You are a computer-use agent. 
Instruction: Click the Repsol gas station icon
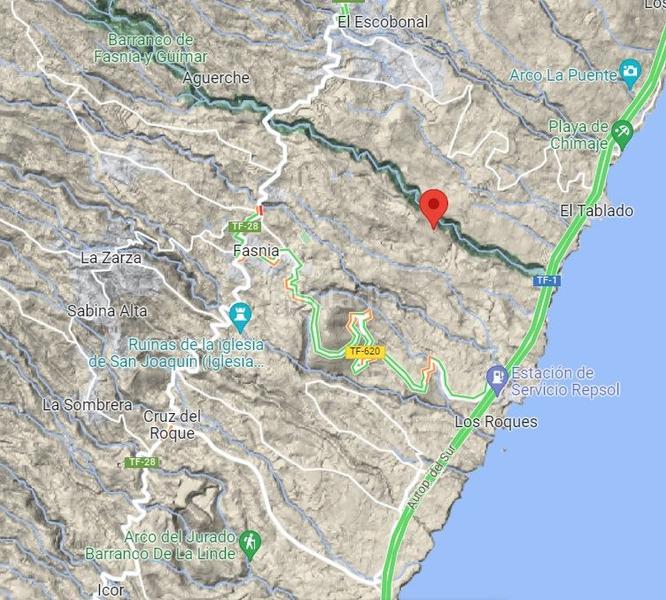tap(497, 379)
